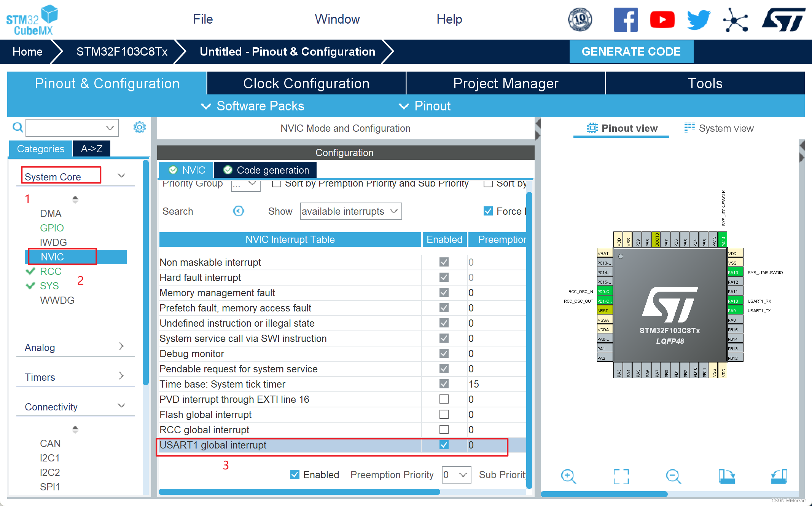Select GPIO under System Core

pos(52,228)
